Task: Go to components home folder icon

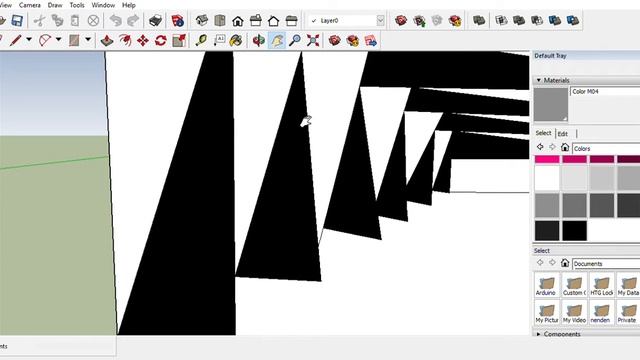Action: (565, 263)
